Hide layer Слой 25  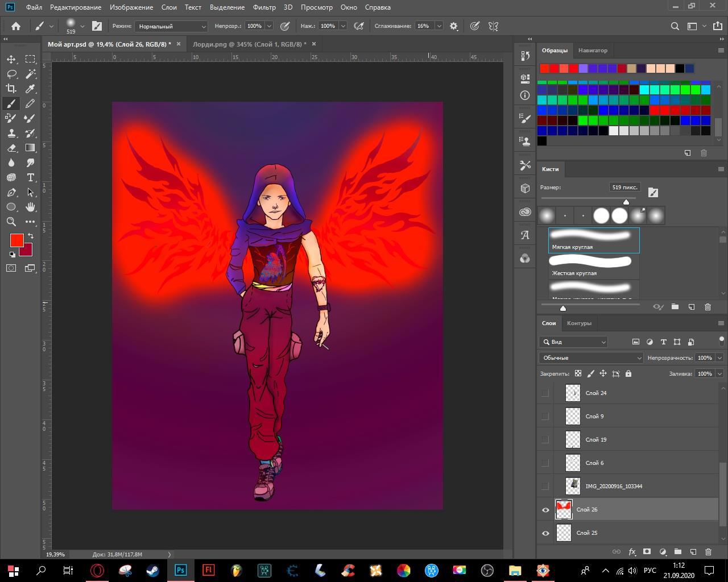point(545,533)
